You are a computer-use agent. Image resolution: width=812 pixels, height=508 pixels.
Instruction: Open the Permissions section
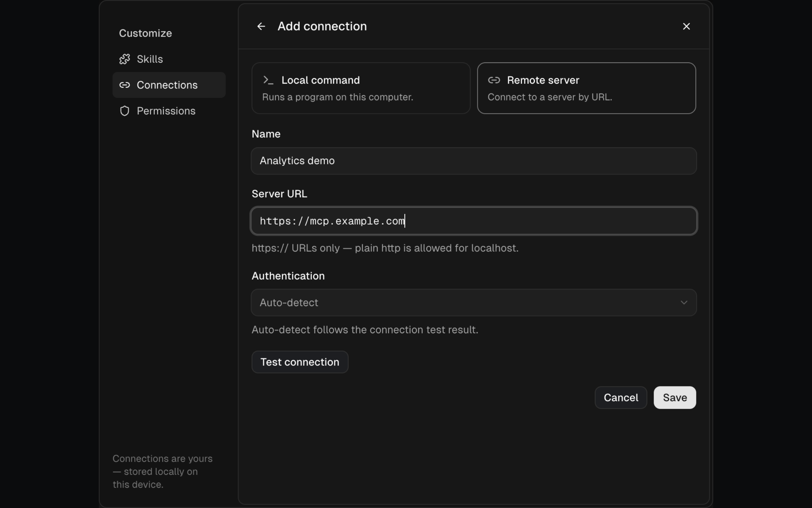pyautogui.click(x=169, y=111)
